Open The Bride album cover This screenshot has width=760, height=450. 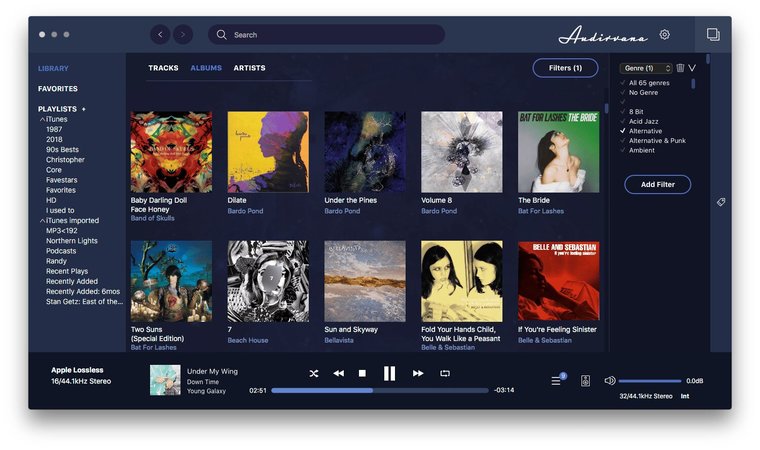click(558, 152)
